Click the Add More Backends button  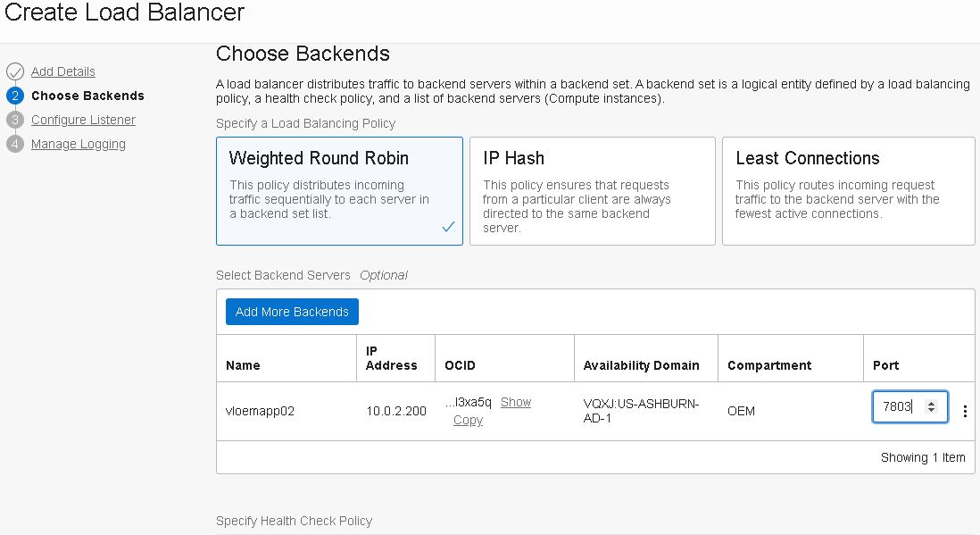tap(292, 311)
